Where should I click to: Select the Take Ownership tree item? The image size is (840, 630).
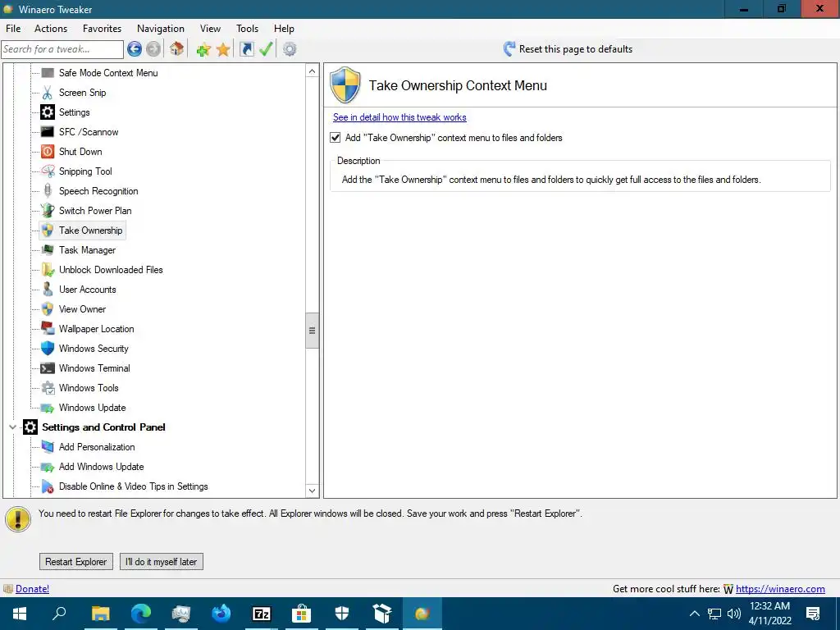(x=90, y=231)
